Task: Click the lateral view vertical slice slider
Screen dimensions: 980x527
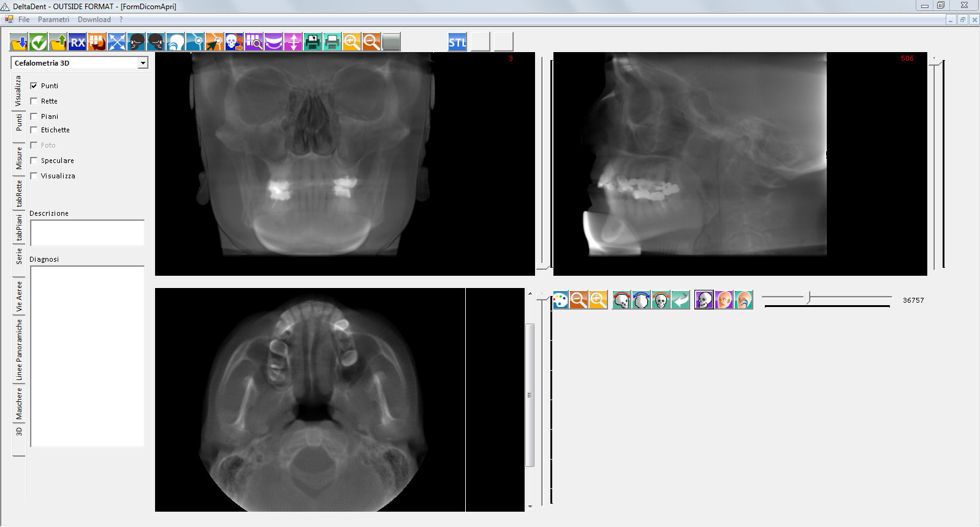Action: pos(935,61)
